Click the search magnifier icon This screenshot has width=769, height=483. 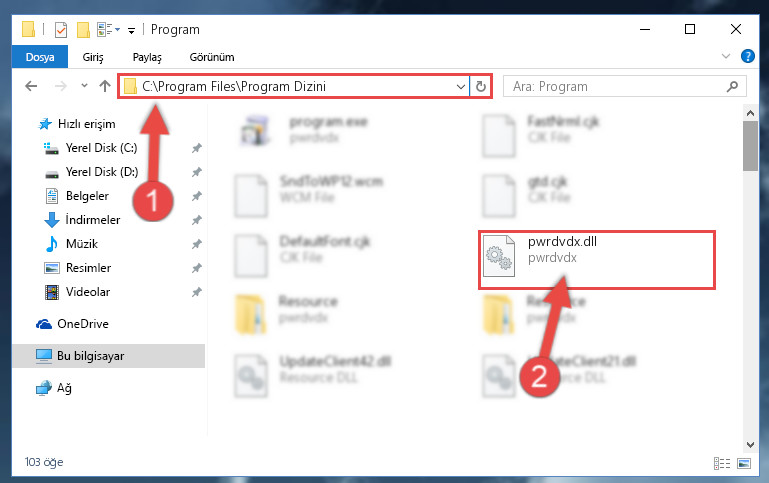(732, 86)
